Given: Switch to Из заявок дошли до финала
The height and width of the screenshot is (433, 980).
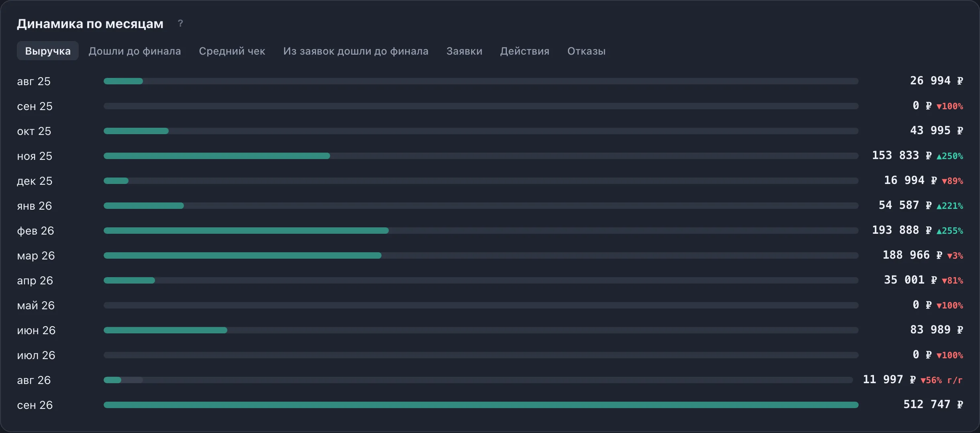Looking at the screenshot, I should coord(356,51).
